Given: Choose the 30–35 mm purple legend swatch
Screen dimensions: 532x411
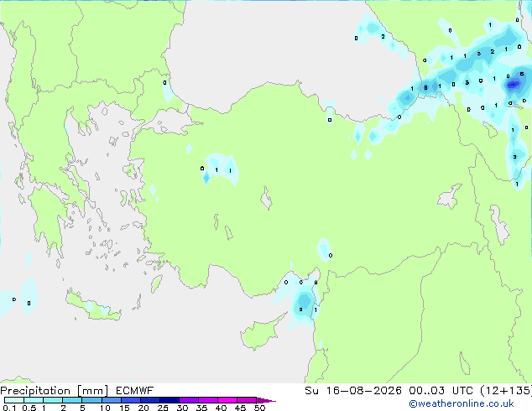Looking at the screenshot, I should tap(188, 400).
